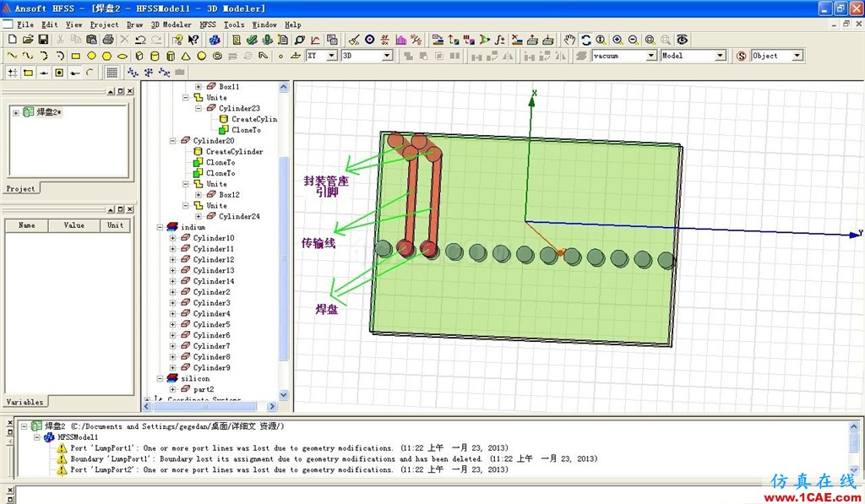Select the Pan hand tool

point(569,40)
